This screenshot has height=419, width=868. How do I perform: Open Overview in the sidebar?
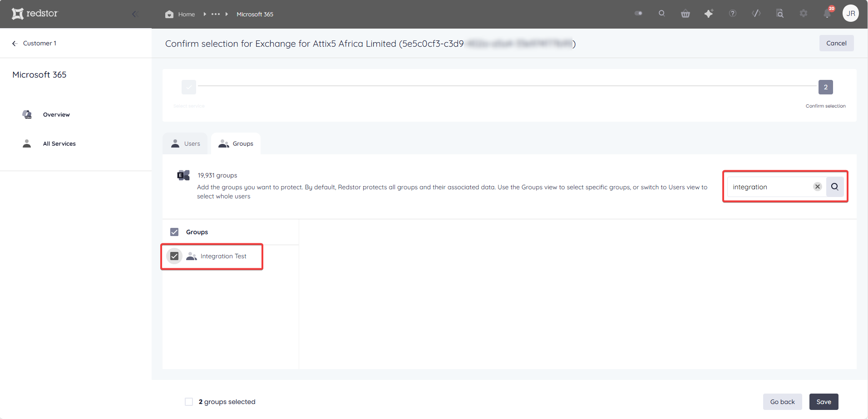(56, 115)
